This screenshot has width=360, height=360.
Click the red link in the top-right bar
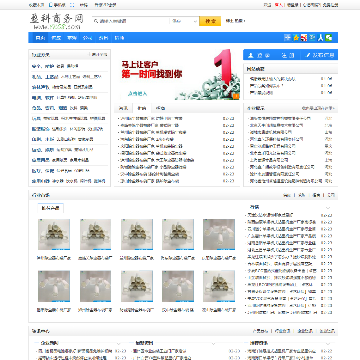279,5
